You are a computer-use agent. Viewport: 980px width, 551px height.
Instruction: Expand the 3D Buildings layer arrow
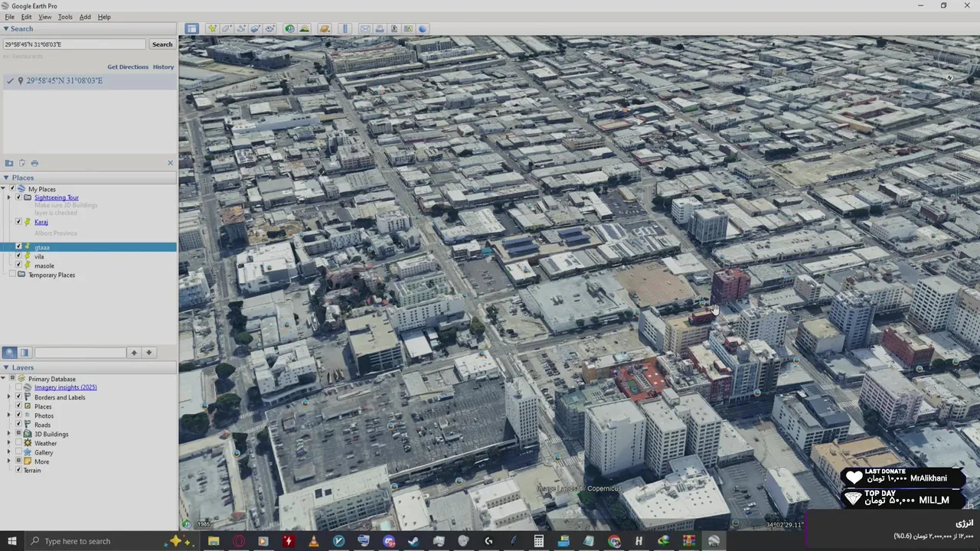pyautogui.click(x=9, y=434)
